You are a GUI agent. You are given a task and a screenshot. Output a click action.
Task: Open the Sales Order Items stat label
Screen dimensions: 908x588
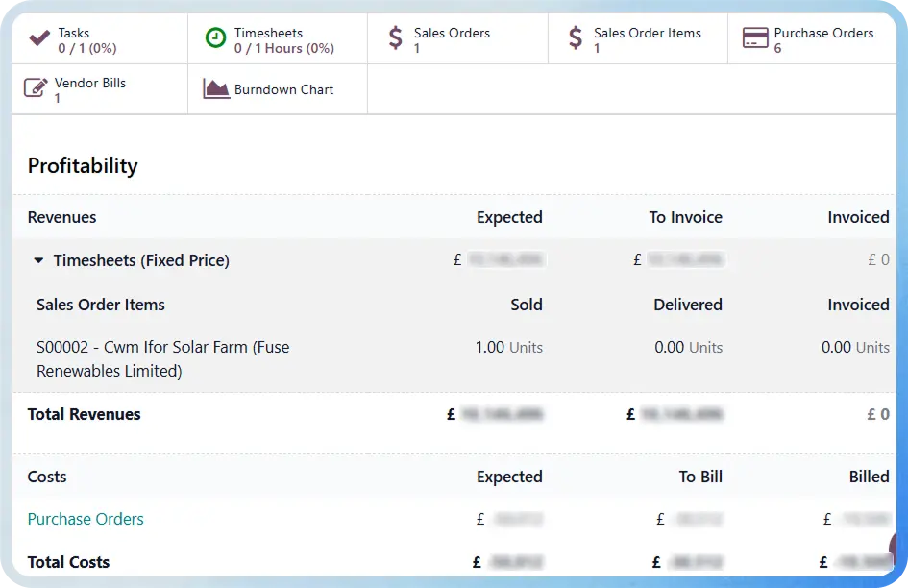(648, 33)
